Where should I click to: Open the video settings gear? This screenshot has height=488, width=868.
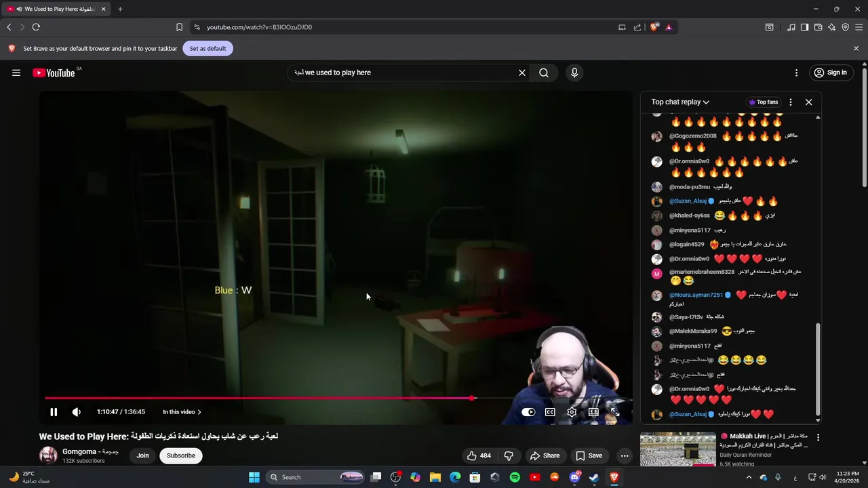click(x=572, y=412)
